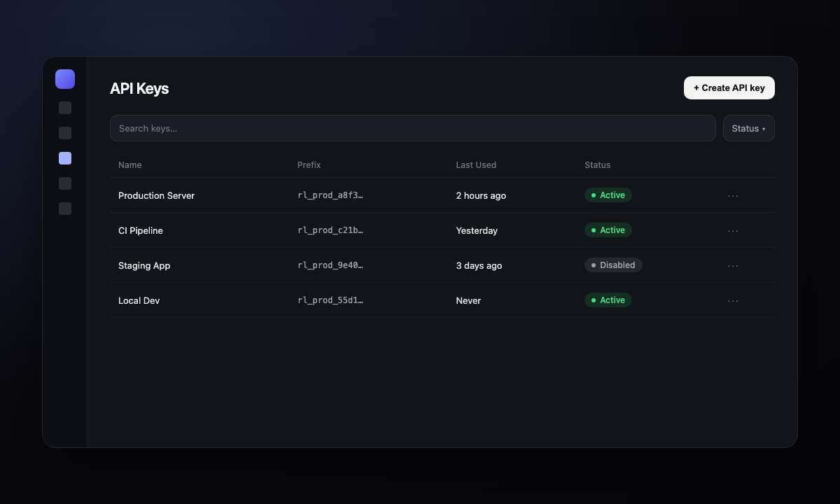Click the Name column header
The height and width of the screenshot is (504, 840).
(x=130, y=165)
